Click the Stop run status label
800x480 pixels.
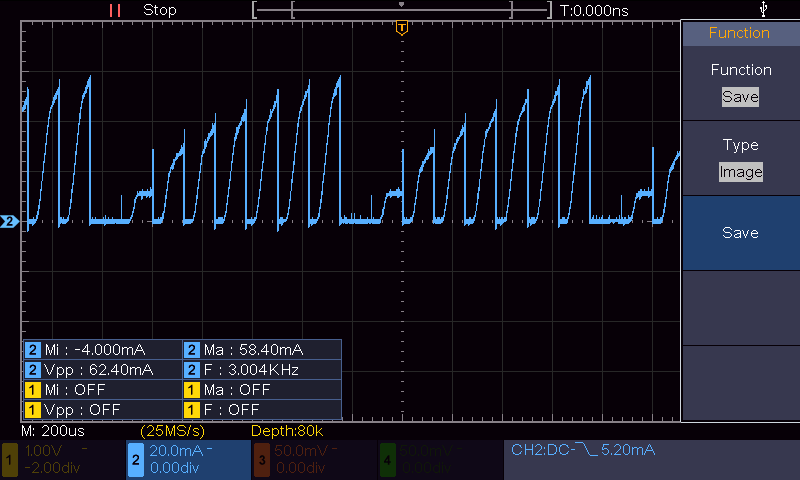point(160,10)
